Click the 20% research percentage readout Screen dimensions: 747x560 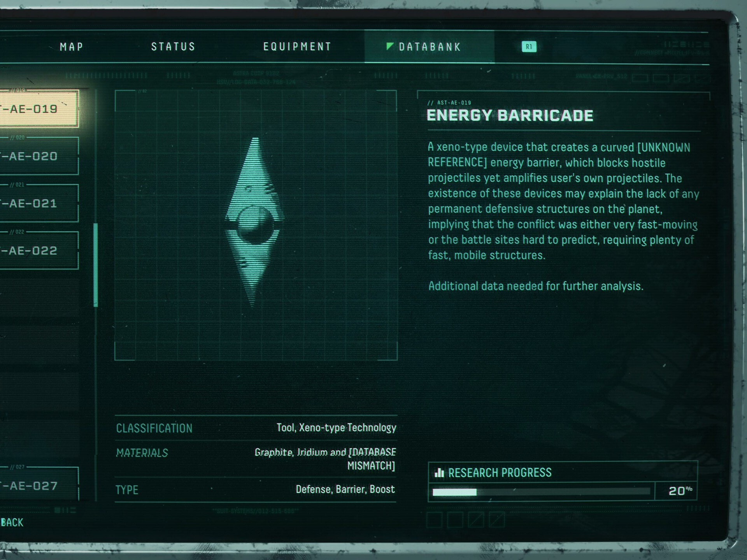point(680,491)
